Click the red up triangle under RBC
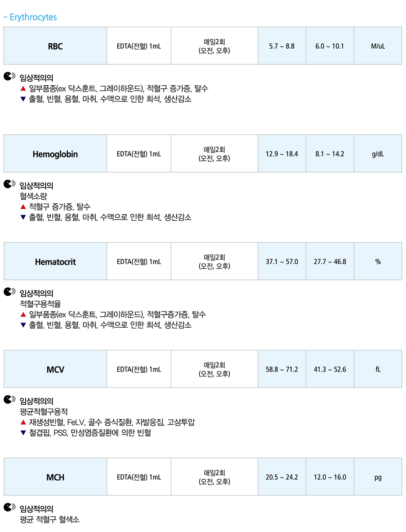Screen dimensions: 406x532 (x=23, y=88)
